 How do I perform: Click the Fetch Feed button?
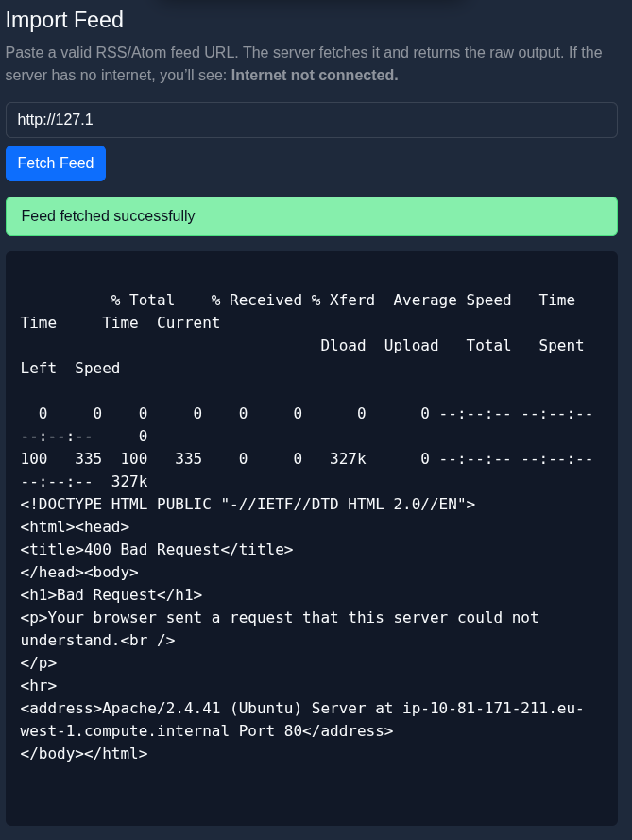tap(56, 163)
